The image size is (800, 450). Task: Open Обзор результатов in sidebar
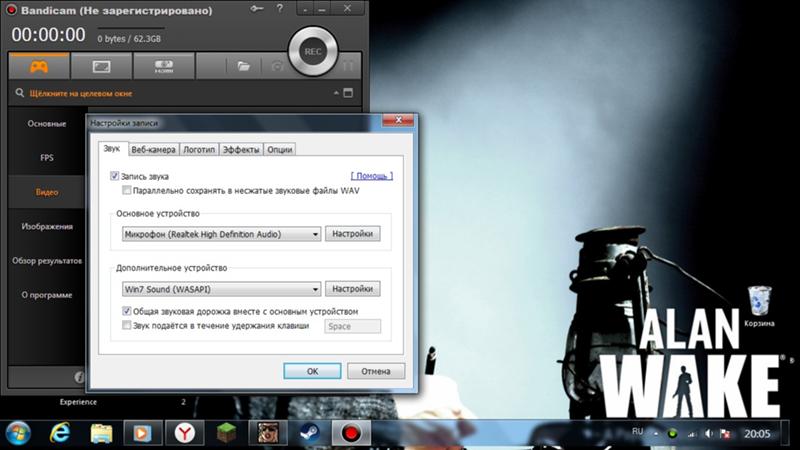[x=46, y=261]
